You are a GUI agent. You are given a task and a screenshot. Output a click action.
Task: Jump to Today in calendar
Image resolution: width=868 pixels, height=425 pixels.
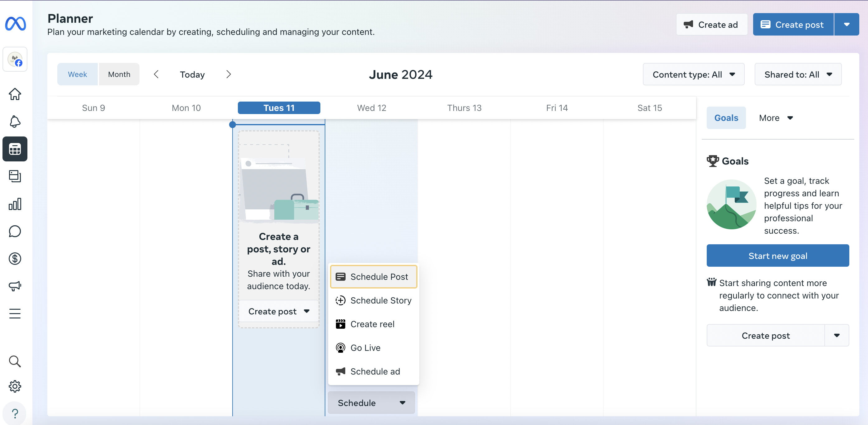[192, 74]
